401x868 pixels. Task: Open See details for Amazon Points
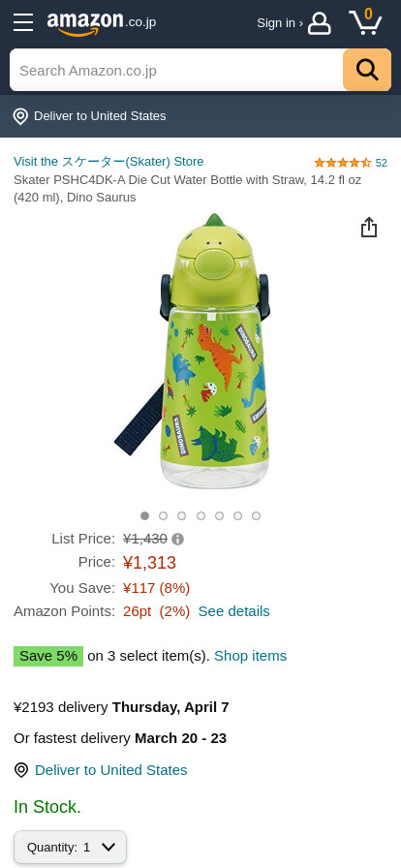pos(233,611)
